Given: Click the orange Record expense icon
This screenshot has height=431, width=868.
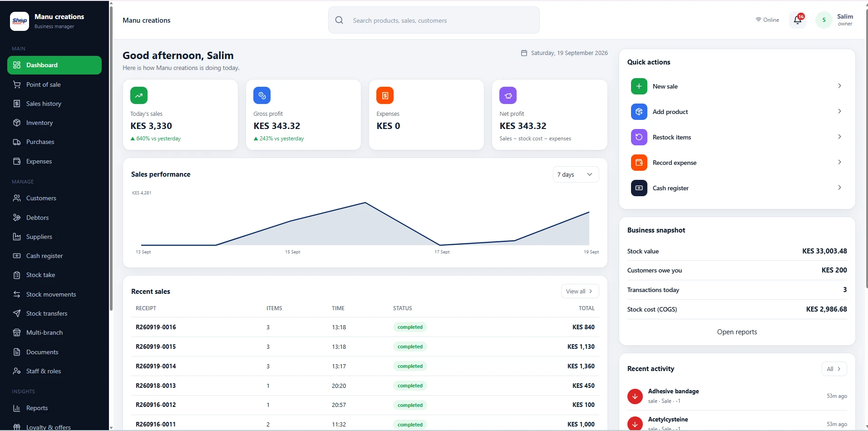Looking at the screenshot, I should tap(639, 163).
